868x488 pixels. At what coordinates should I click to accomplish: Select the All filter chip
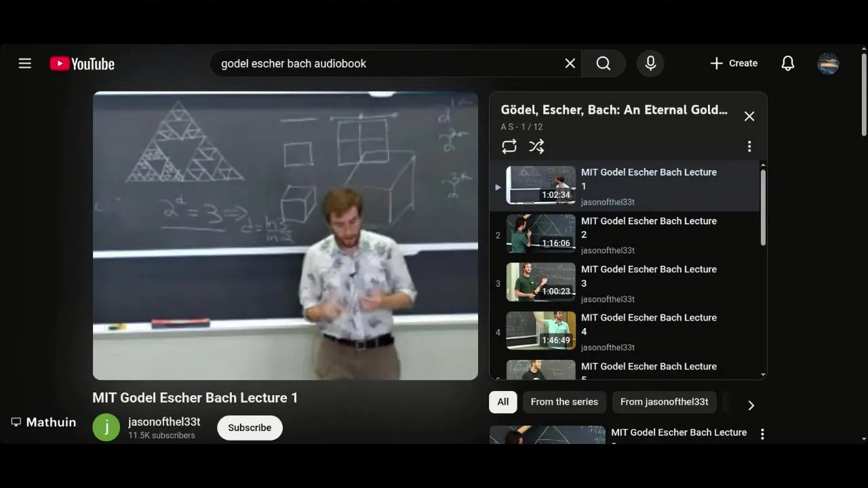(503, 402)
